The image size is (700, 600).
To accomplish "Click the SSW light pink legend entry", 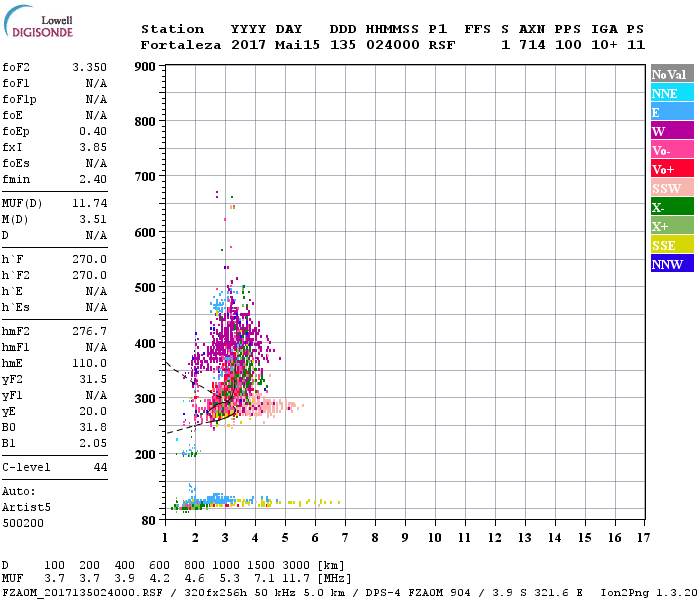I will coord(672,188).
